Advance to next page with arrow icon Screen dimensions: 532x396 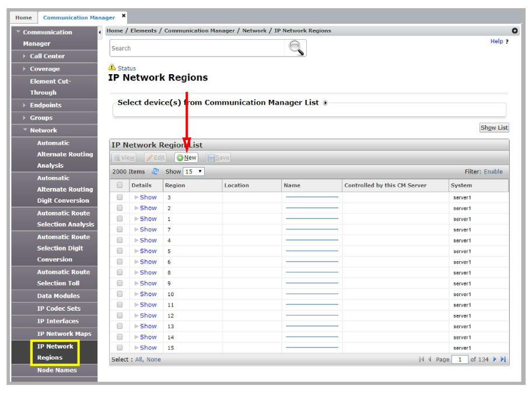494,359
